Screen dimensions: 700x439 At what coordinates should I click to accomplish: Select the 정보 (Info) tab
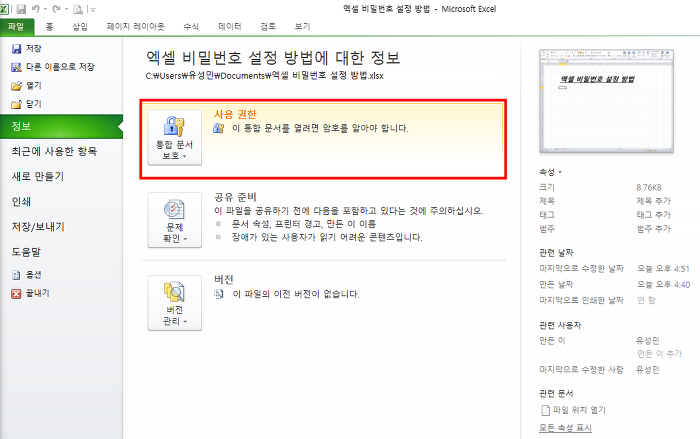coord(61,126)
